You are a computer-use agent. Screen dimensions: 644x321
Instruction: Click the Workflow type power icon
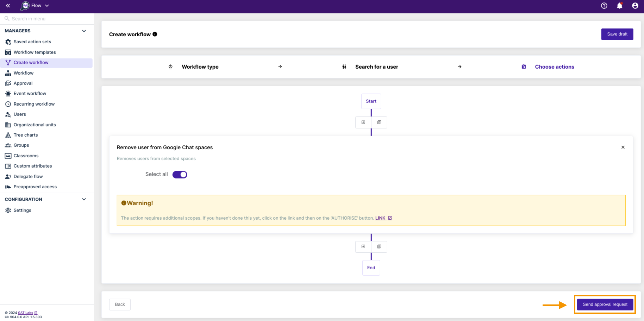pyautogui.click(x=170, y=67)
